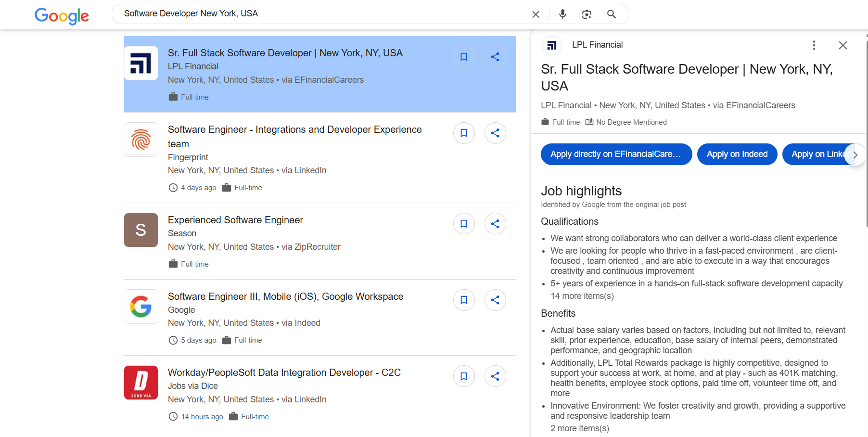This screenshot has height=437, width=868.
Task: Reveal 2 more benefit items
Action: [580, 428]
